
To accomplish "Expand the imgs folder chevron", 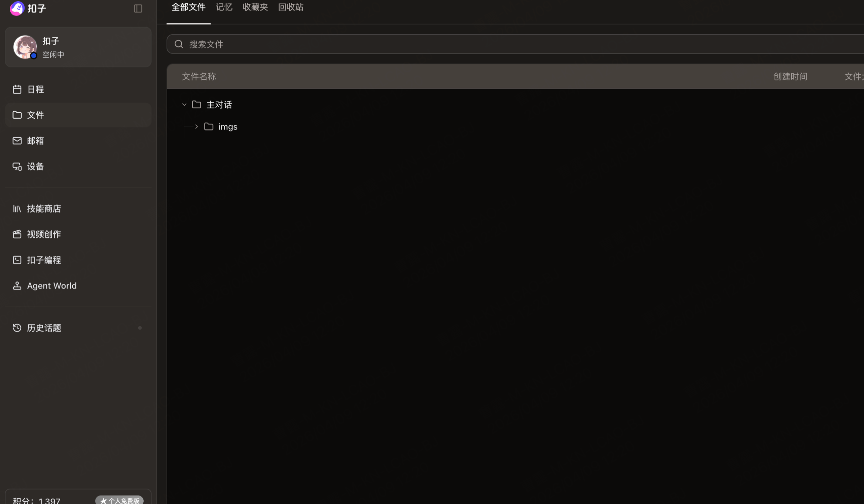I will 196,127.
